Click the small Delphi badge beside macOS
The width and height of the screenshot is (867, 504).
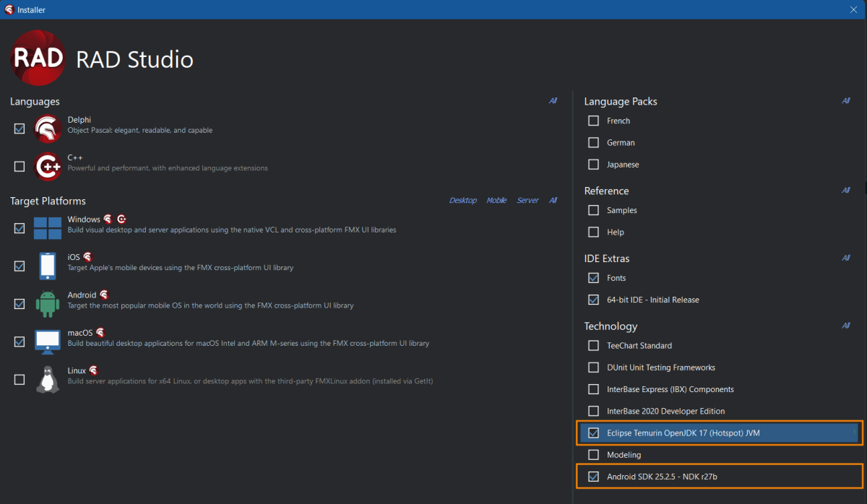point(100,332)
